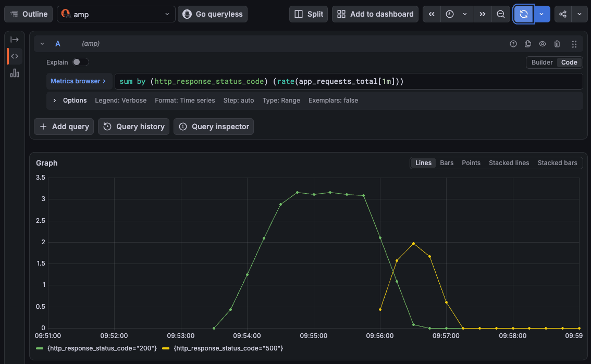The height and width of the screenshot is (364, 591).
Task: Toggle the Explain switch
Action: click(80, 62)
